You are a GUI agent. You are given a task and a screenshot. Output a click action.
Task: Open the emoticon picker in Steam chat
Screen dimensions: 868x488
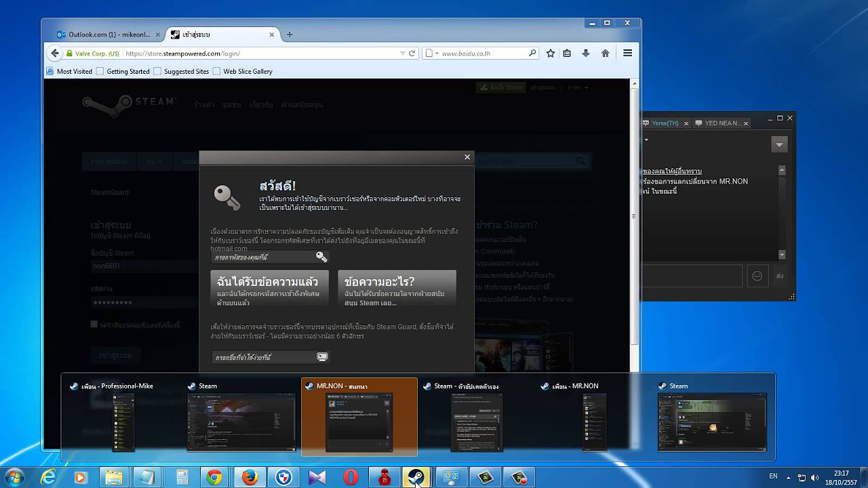(757, 276)
